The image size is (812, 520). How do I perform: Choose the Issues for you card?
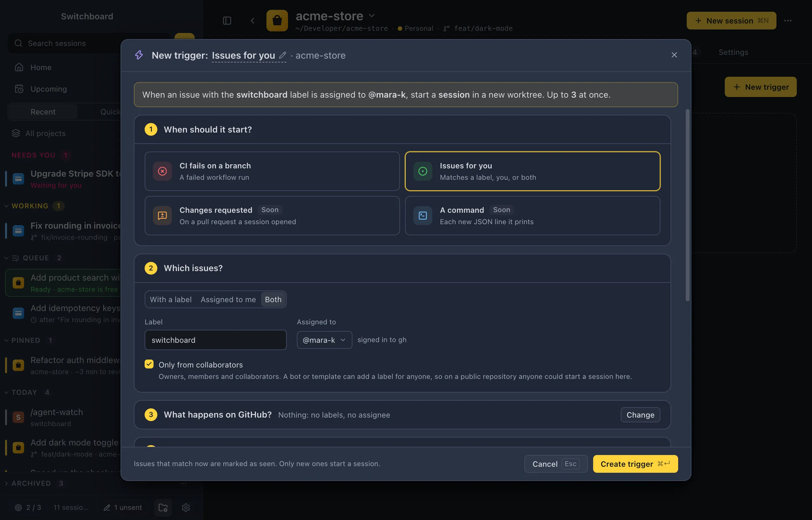(532, 171)
